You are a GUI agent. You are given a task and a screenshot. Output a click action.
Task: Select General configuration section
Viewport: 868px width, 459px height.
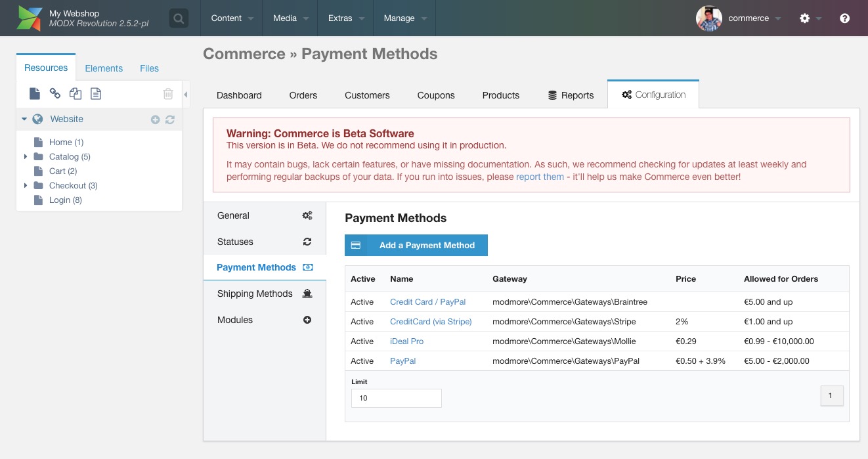(265, 215)
